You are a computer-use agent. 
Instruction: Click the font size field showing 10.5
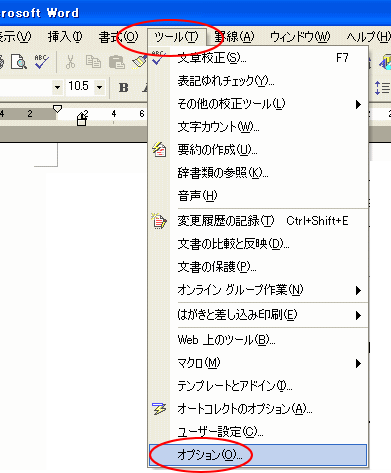click(x=80, y=87)
